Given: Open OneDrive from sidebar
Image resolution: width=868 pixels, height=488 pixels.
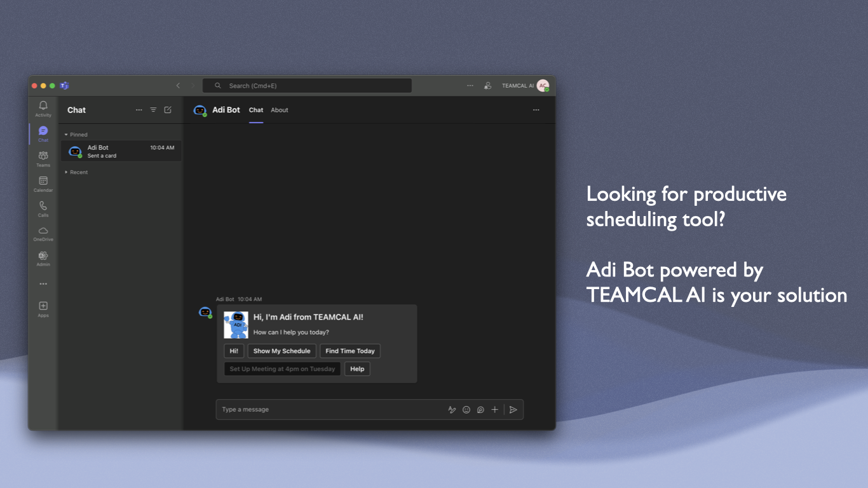Looking at the screenshot, I should tap(43, 234).
